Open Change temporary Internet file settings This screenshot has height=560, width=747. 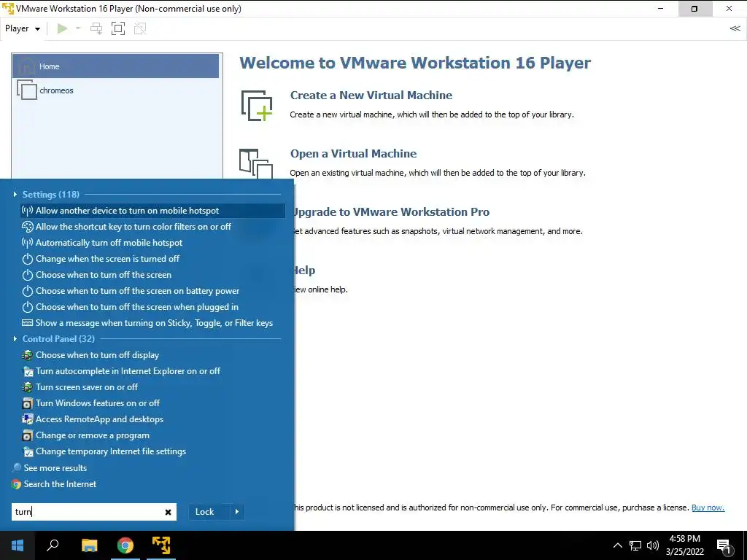[152, 451]
